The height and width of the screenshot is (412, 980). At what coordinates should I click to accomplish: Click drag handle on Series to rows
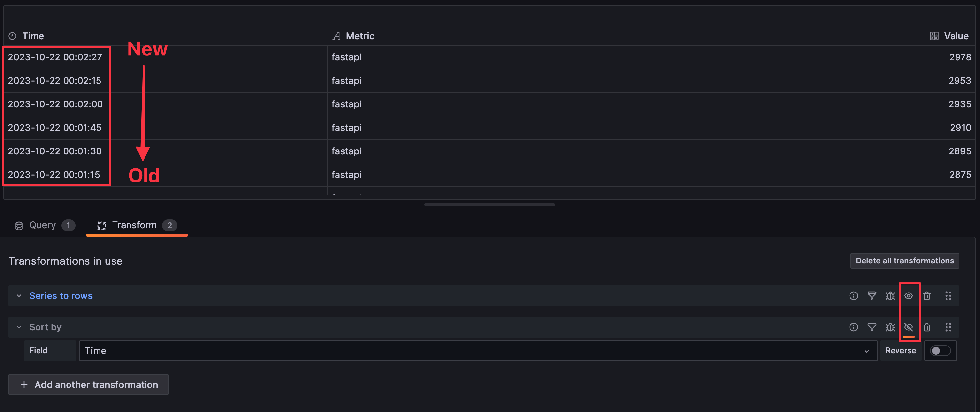pos(948,296)
